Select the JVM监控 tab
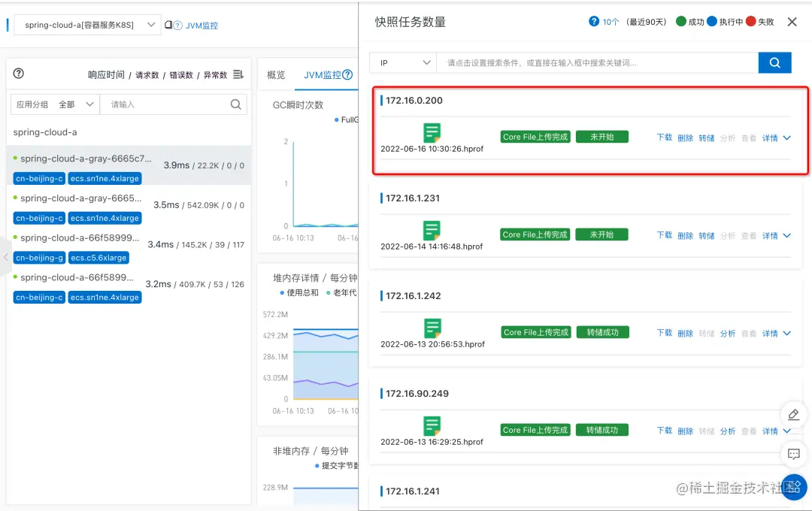Image resolution: width=812 pixels, height=511 pixels. pos(322,75)
